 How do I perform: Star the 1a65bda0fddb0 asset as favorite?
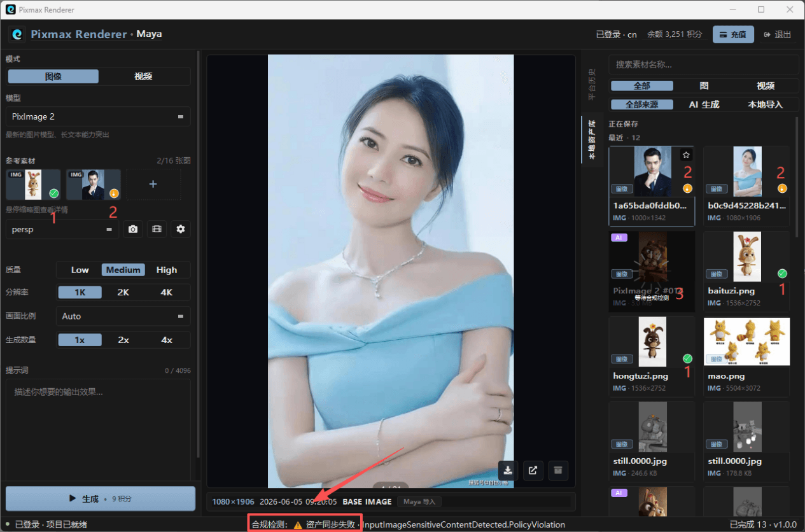686,155
